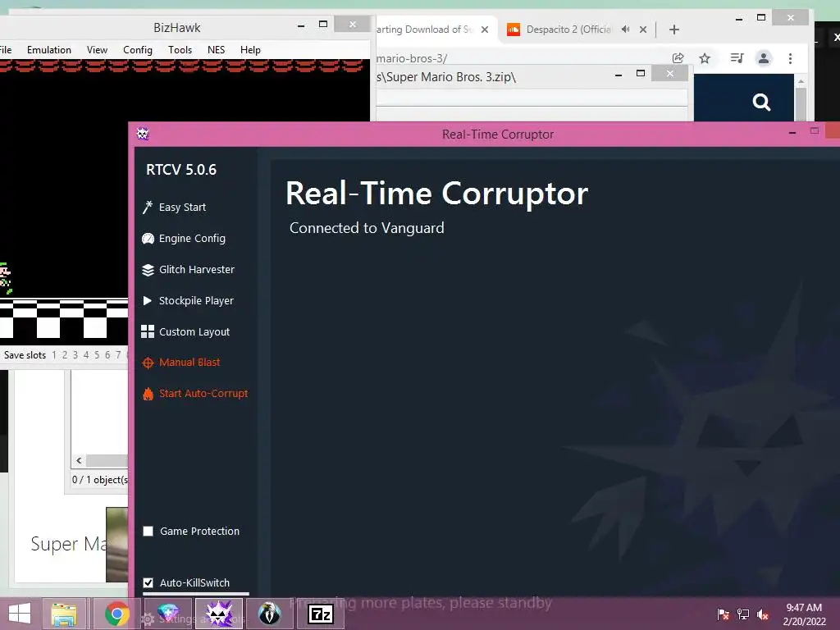840x630 pixels.
Task: Bookmark this page with star icon
Action: (705, 58)
